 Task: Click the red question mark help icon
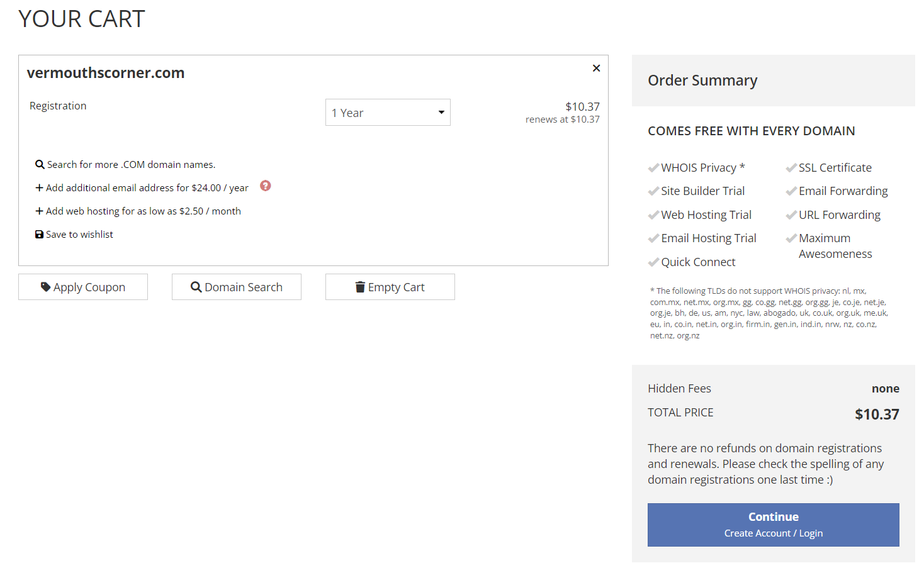pyautogui.click(x=266, y=186)
